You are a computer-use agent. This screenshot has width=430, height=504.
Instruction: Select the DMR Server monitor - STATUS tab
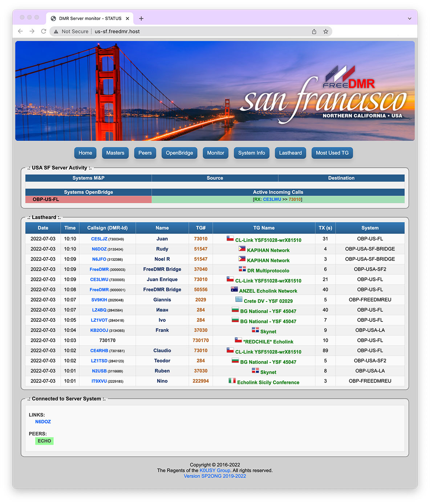pos(90,19)
